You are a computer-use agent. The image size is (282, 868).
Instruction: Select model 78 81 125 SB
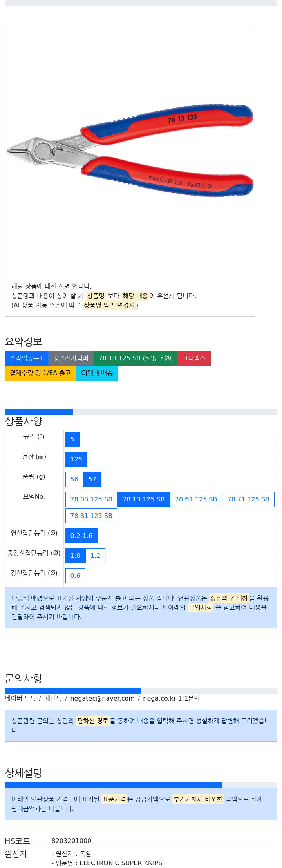pos(91,516)
